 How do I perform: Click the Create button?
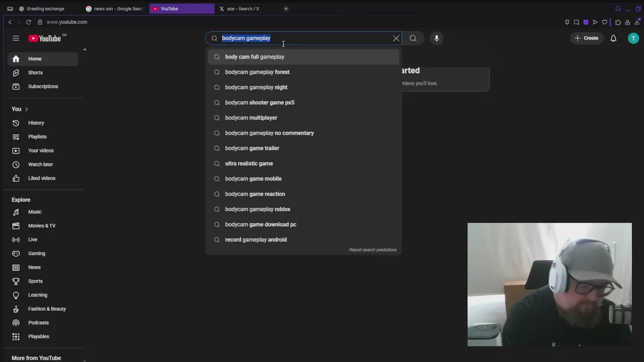pyautogui.click(x=587, y=38)
